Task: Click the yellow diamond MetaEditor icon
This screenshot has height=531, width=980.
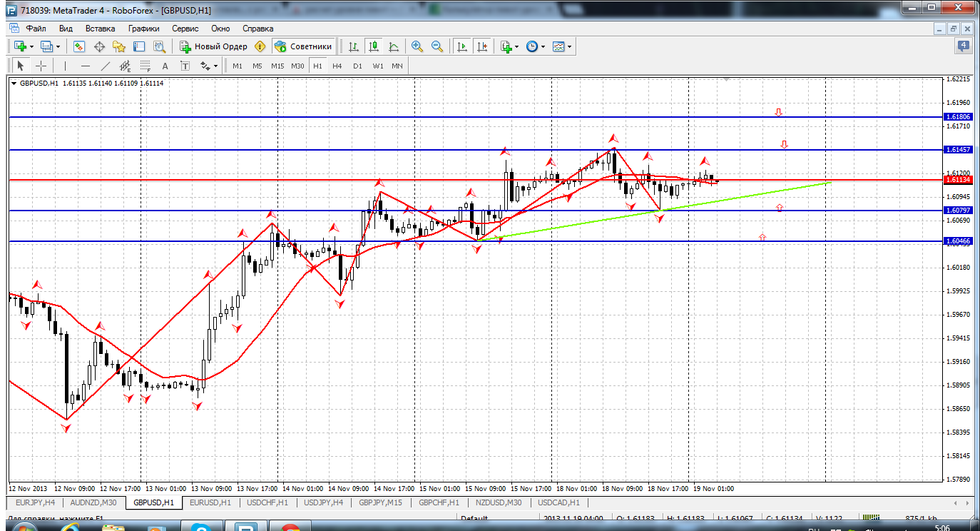Action: [x=260, y=46]
